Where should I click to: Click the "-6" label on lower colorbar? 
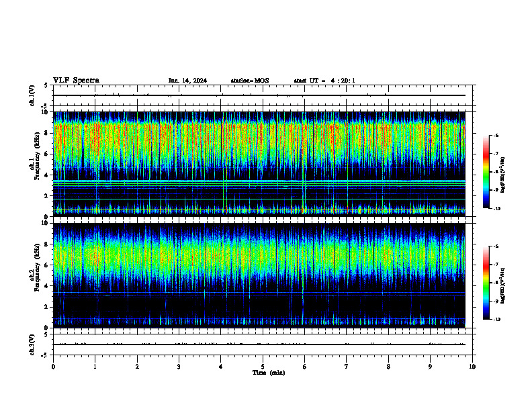(x=496, y=246)
